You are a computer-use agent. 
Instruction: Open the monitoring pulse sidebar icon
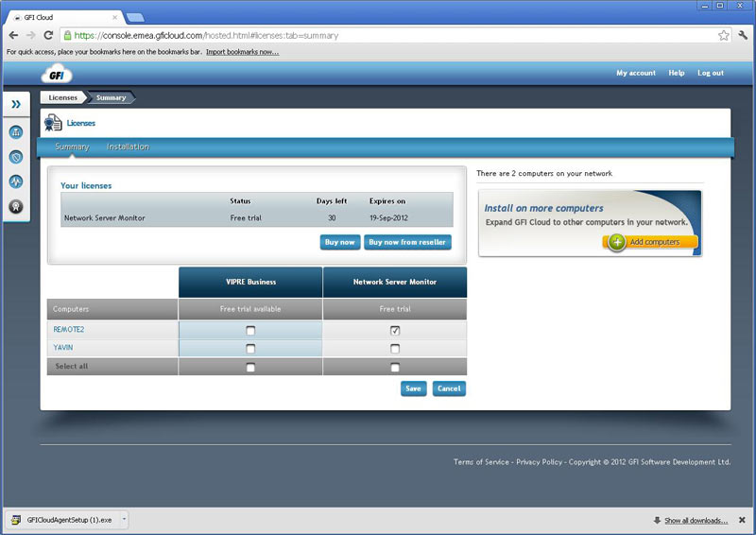click(x=16, y=181)
